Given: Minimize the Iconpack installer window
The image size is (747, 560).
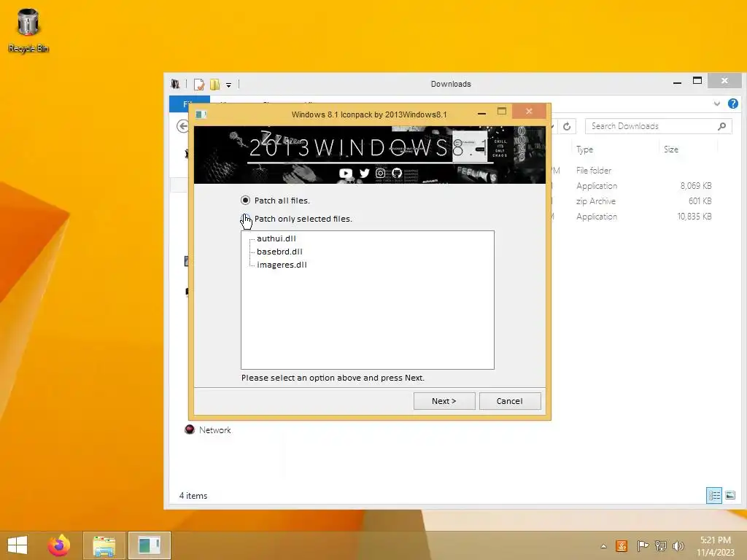Looking at the screenshot, I should coord(481,112).
